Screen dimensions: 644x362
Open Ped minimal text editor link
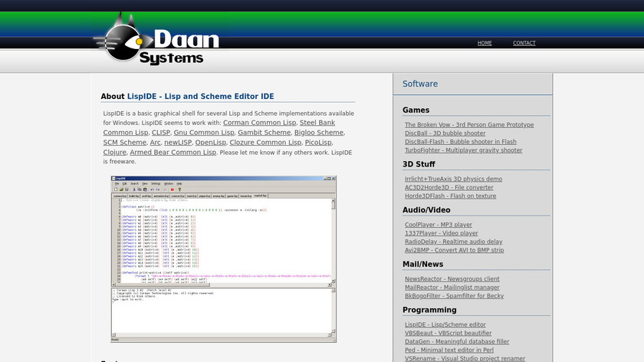pyautogui.click(x=449, y=350)
